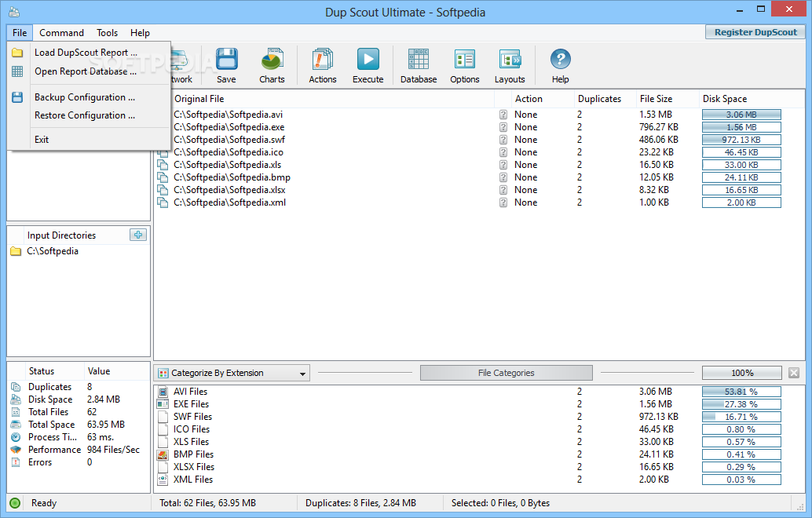Click the C:\Softpedia folder icon
The image size is (812, 518).
tap(16, 251)
